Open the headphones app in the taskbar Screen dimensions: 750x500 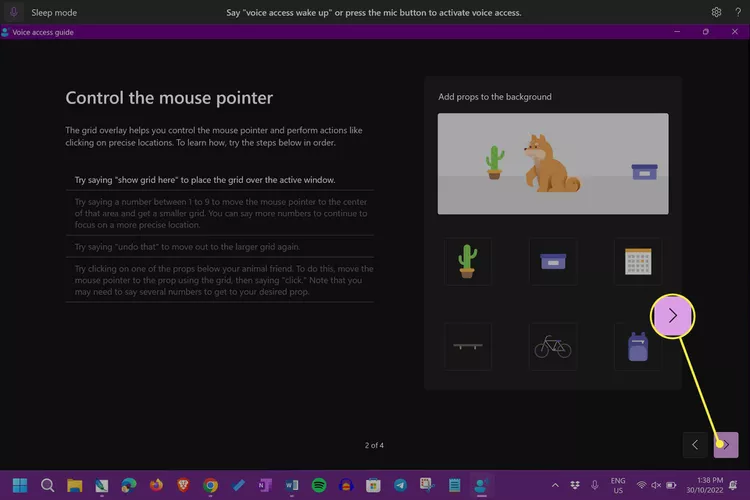point(346,485)
